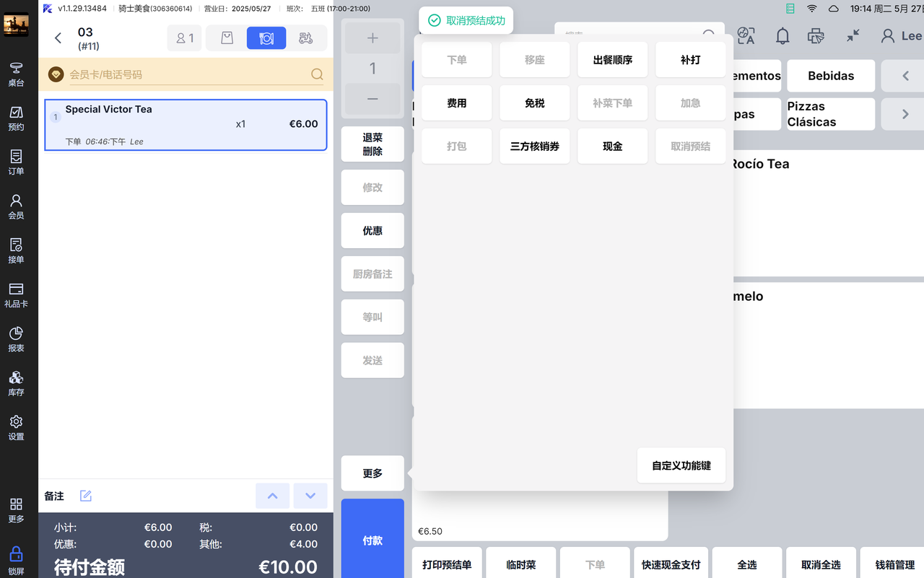
Task: Select the Special Victor Tea order line
Action: pyautogui.click(x=186, y=125)
